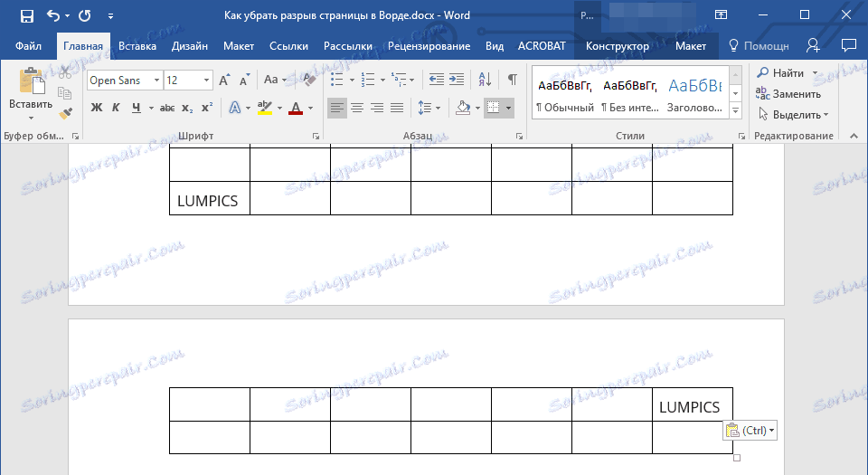This screenshot has width=868, height=475.
Task: Open the font color palette dropdown arrow
Action: [310, 108]
